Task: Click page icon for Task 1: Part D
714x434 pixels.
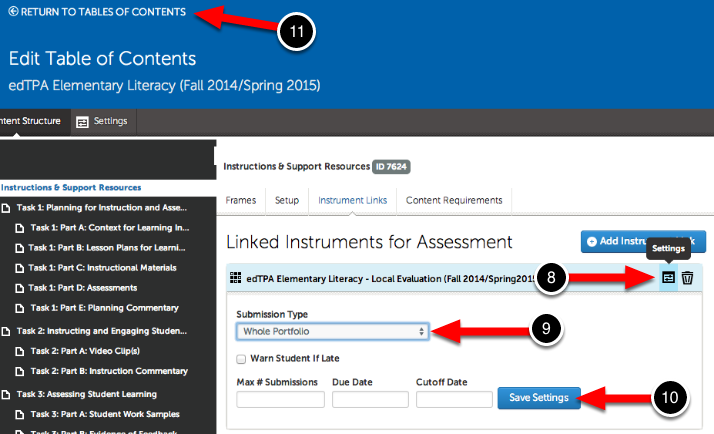Action: (20, 288)
